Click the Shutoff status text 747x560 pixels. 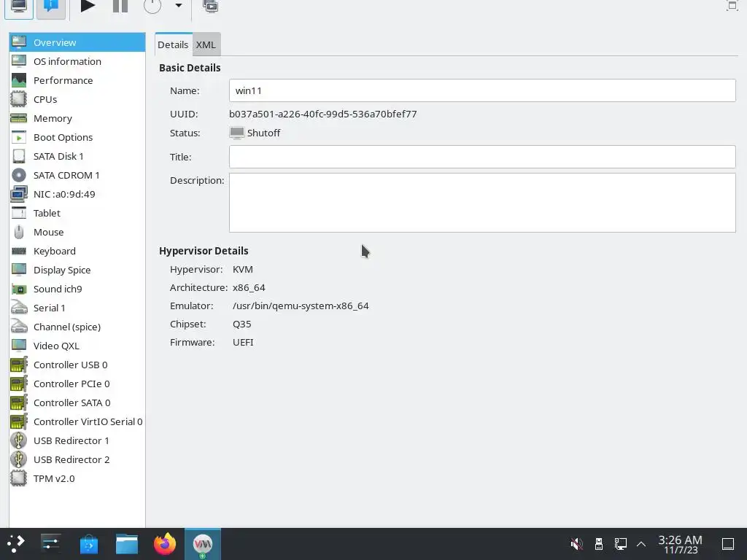[263, 133]
